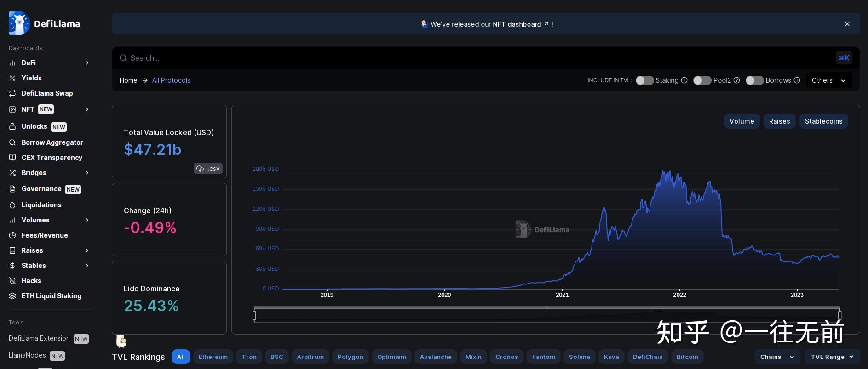Click the DefiLlama Swap arrows icon
Image resolution: width=868 pixels, height=369 pixels.
[x=12, y=93]
